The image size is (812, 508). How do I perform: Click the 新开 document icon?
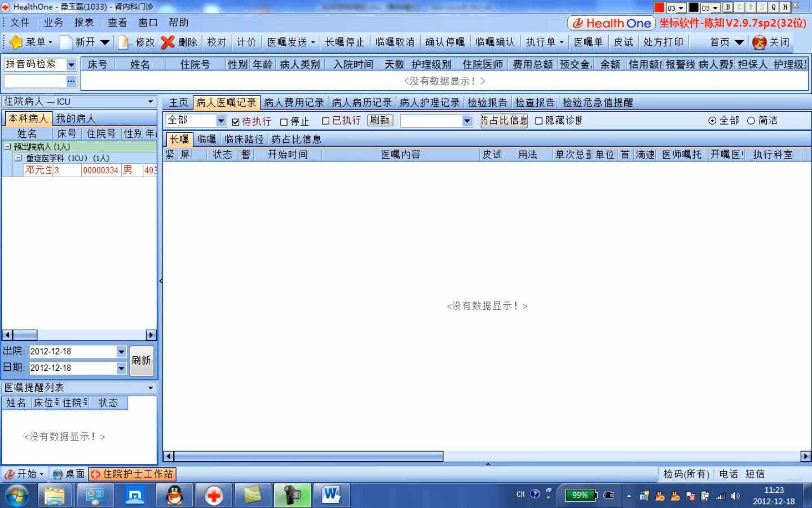(66, 42)
